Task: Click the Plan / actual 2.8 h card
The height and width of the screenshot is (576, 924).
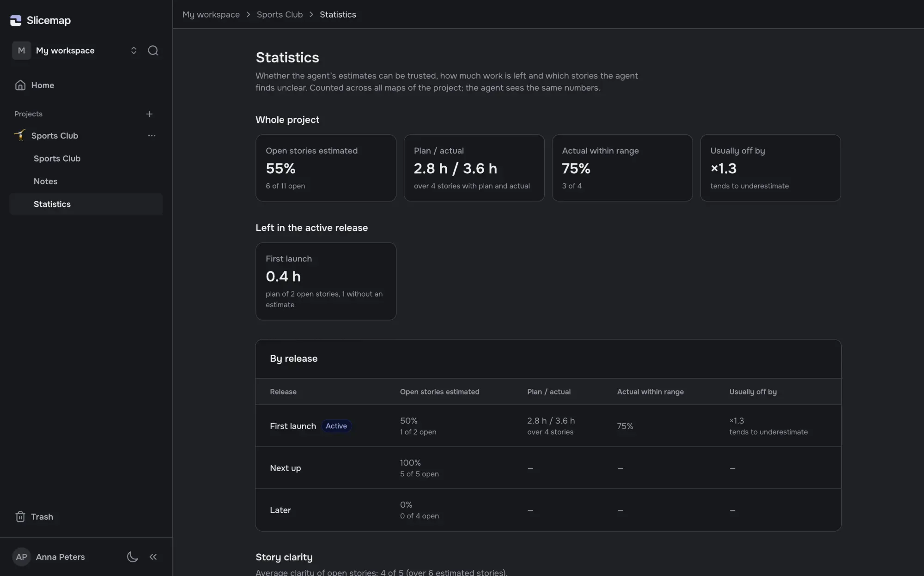Action: [474, 168]
